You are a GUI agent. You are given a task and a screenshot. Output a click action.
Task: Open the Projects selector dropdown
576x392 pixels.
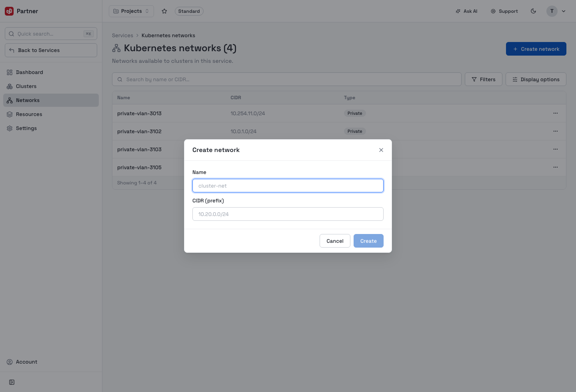(131, 11)
